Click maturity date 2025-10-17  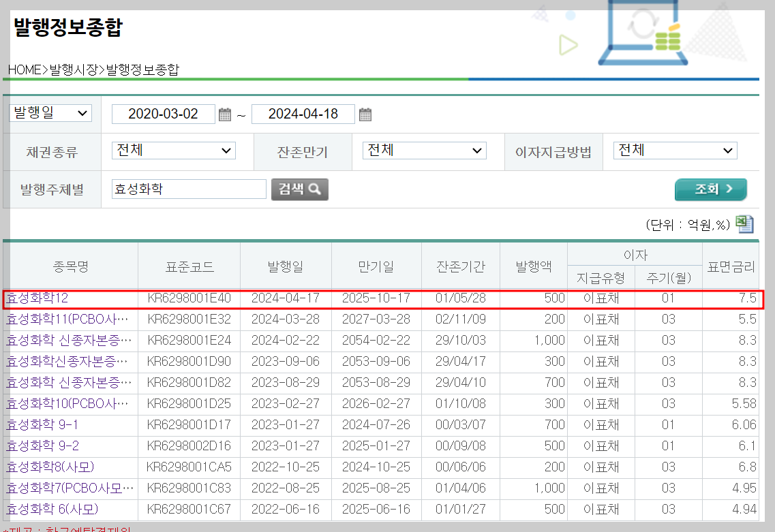pos(376,298)
